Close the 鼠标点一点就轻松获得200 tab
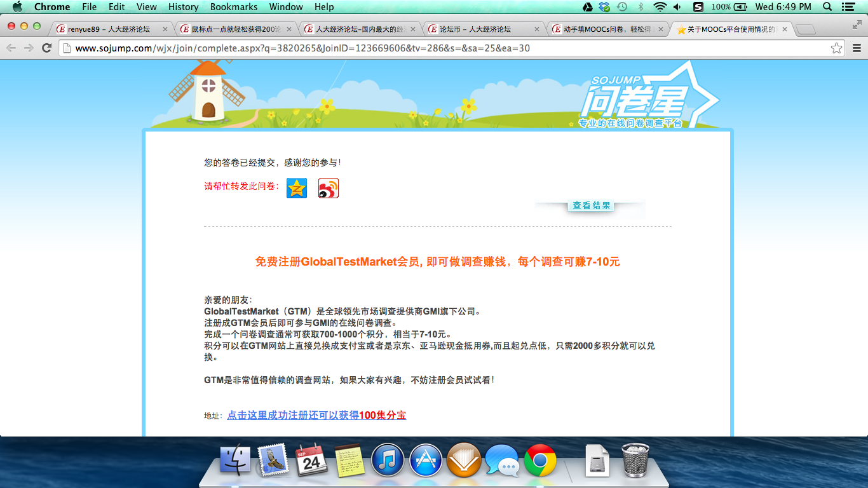Screen dimensions: 868x488 coord(290,29)
